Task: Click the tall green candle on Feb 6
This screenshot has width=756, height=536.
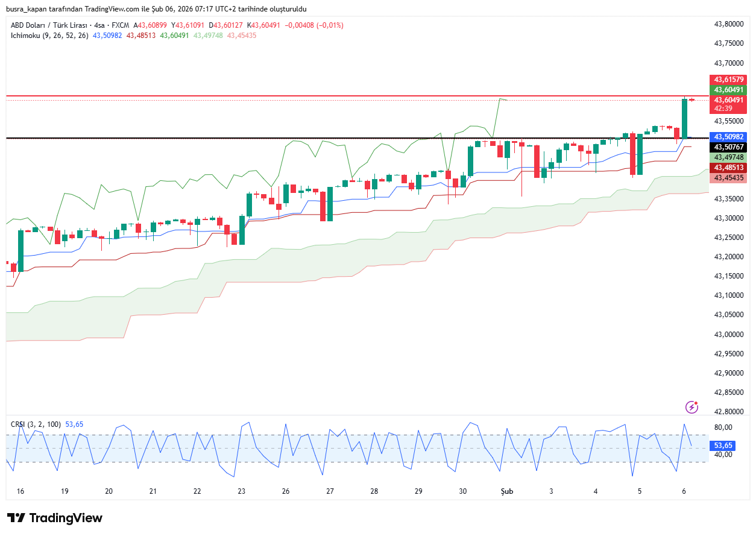Action: tap(684, 119)
